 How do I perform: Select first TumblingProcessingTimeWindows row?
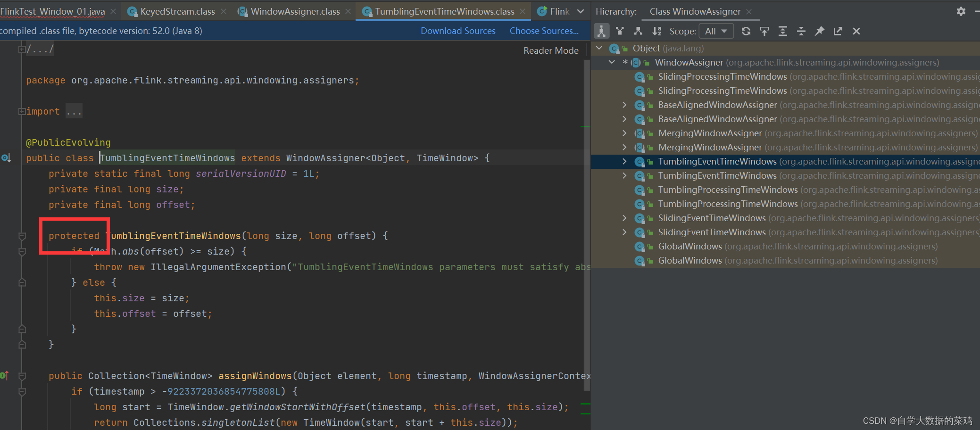coord(785,190)
